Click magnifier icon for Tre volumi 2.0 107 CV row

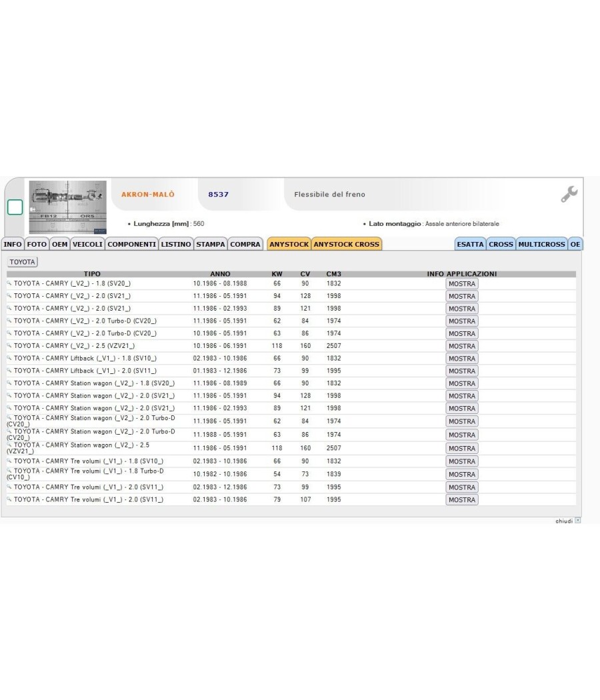[9, 499]
